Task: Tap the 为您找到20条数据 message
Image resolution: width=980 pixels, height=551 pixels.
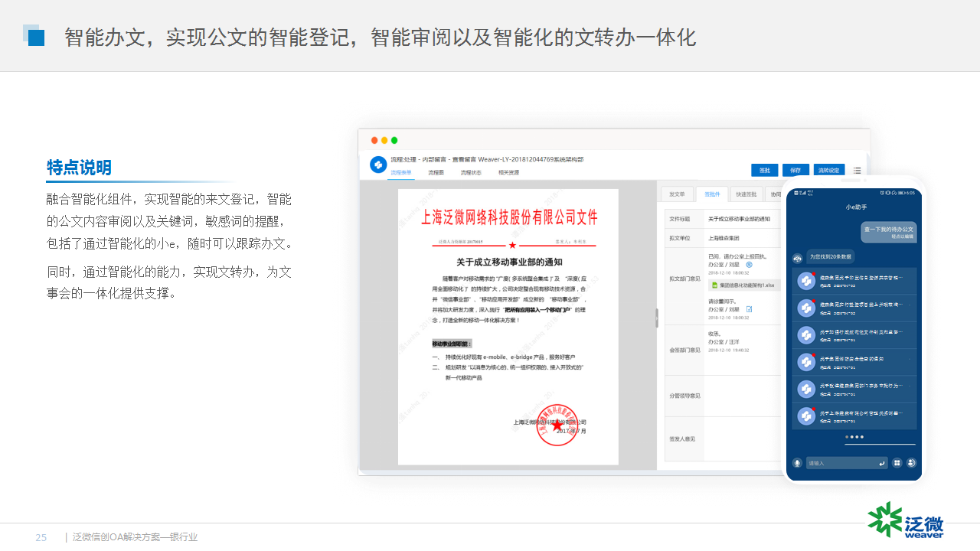Action: (830, 256)
